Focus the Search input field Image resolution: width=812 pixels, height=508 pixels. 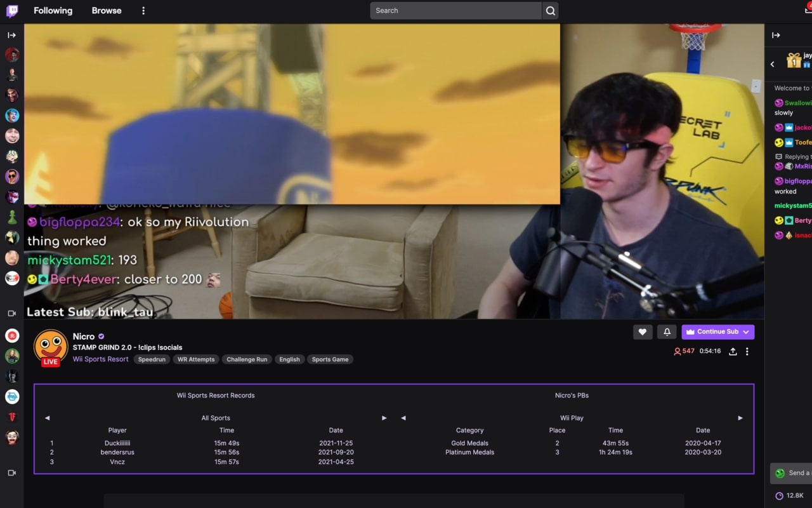(x=456, y=11)
